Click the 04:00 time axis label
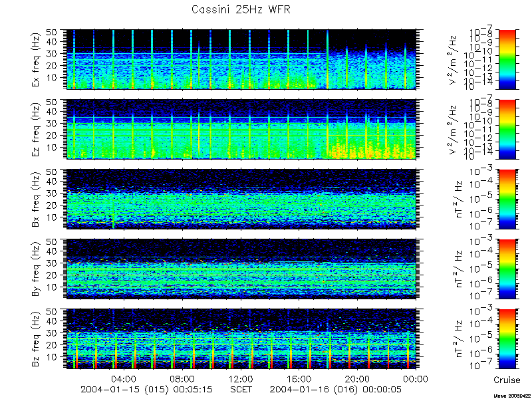The image size is (532, 399). click(124, 378)
